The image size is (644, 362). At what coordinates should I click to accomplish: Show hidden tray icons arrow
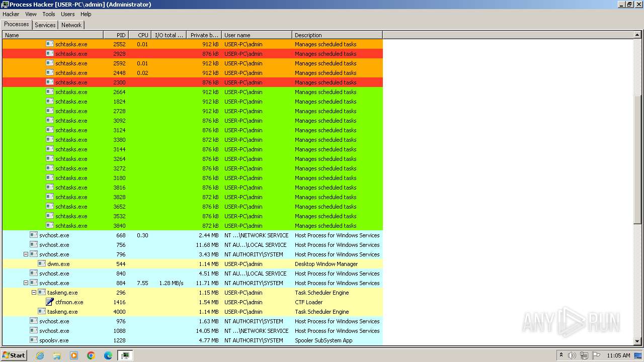coord(561,355)
